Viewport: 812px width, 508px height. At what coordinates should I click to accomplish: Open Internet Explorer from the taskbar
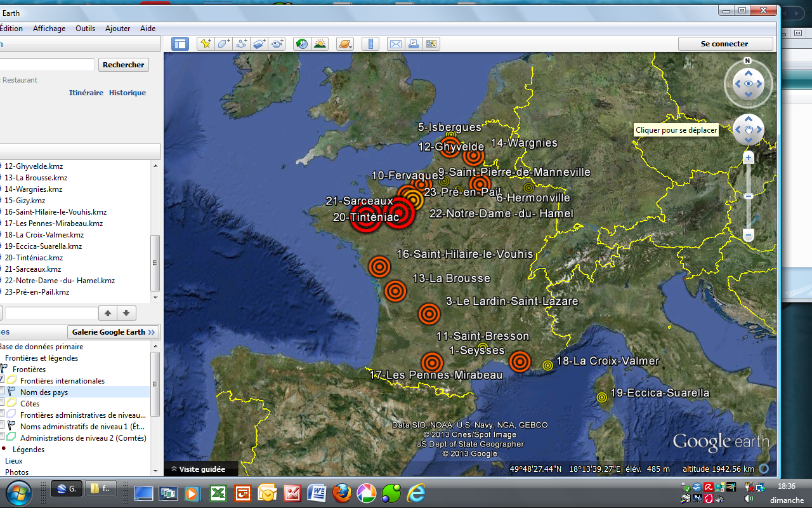[416, 493]
